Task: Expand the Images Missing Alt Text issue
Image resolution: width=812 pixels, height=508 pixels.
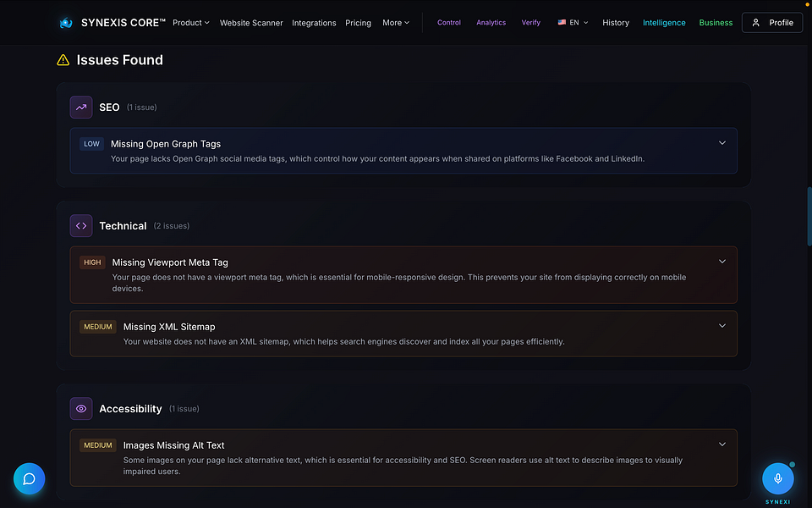Action: pyautogui.click(x=722, y=444)
